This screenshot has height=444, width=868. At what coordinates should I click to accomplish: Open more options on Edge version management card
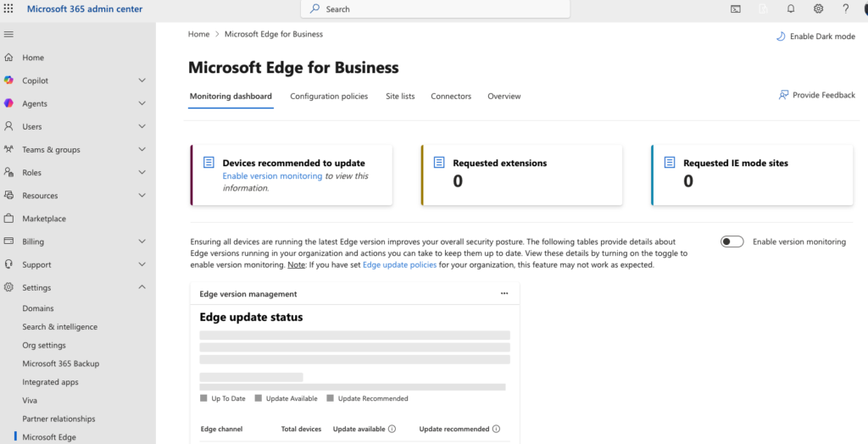point(504,293)
